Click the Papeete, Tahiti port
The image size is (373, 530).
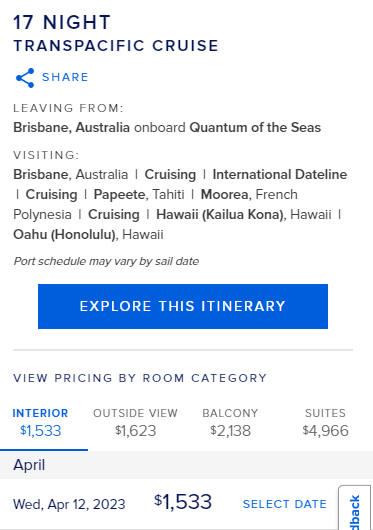139,194
